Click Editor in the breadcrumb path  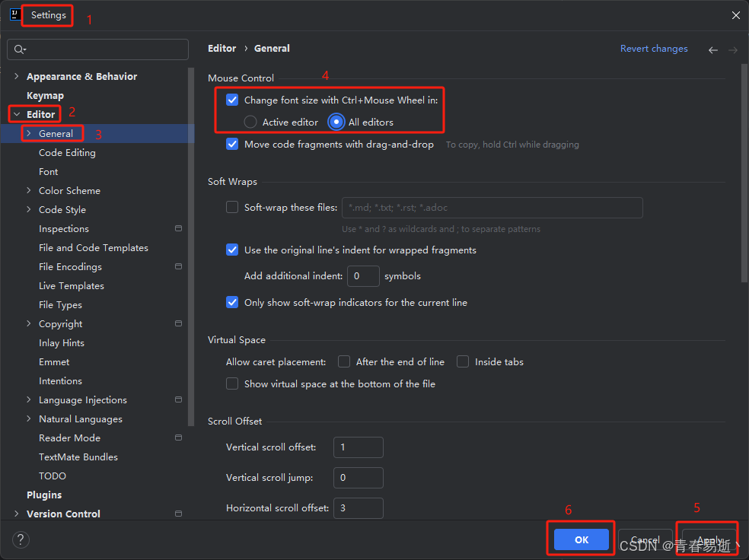click(x=222, y=48)
